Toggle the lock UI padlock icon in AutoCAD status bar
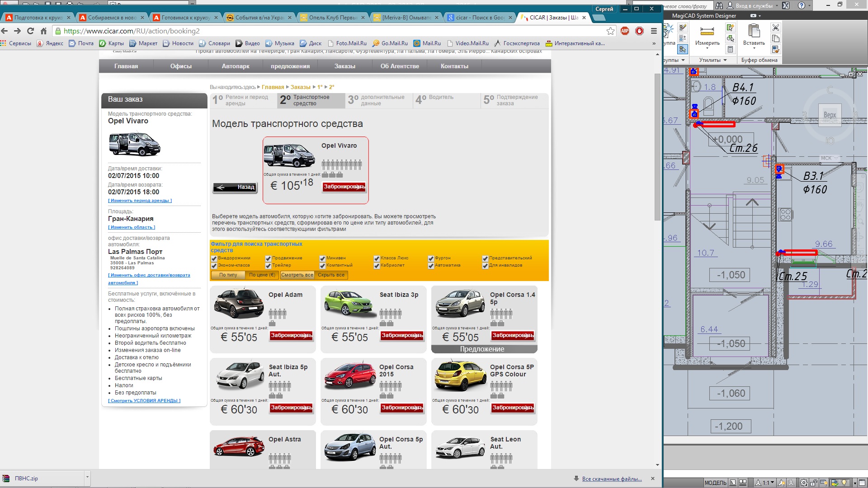This screenshot has width=868, height=488. click(814, 483)
